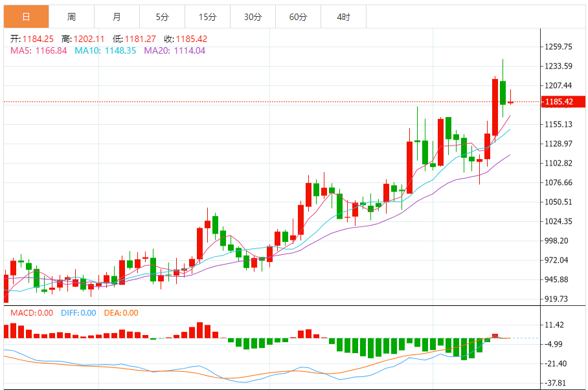
Task: Click the 1102.82 price axis label
Action: [x=558, y=164]
